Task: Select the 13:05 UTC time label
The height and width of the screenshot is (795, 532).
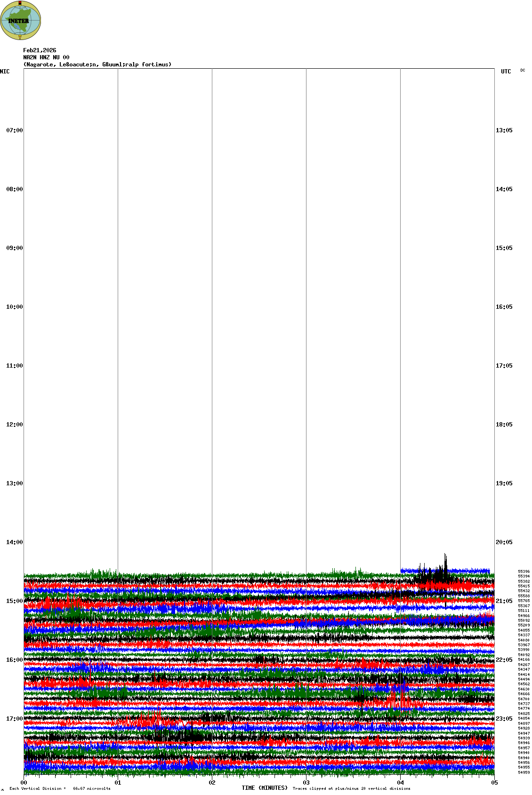Action: [504, 130]
